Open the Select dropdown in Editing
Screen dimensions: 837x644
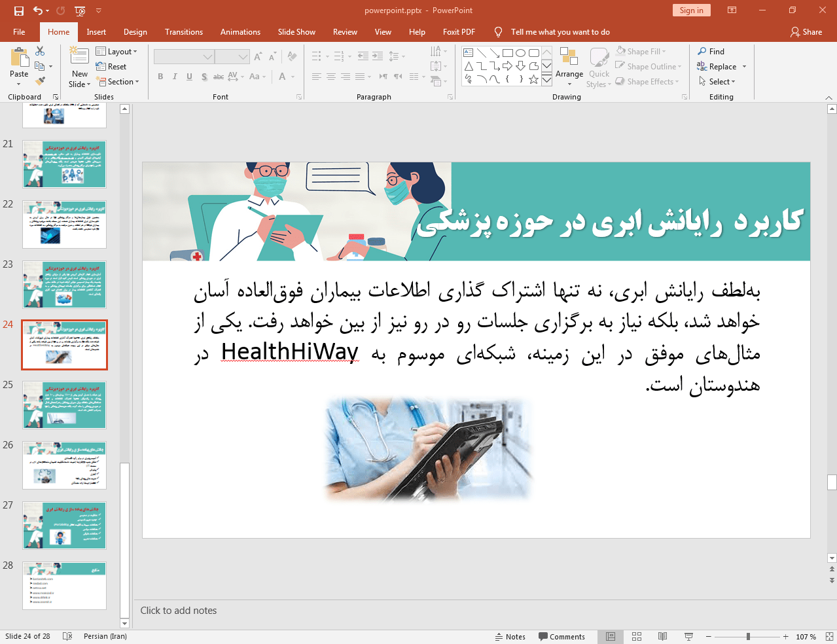pyautogui.click(x=717, y=82)
